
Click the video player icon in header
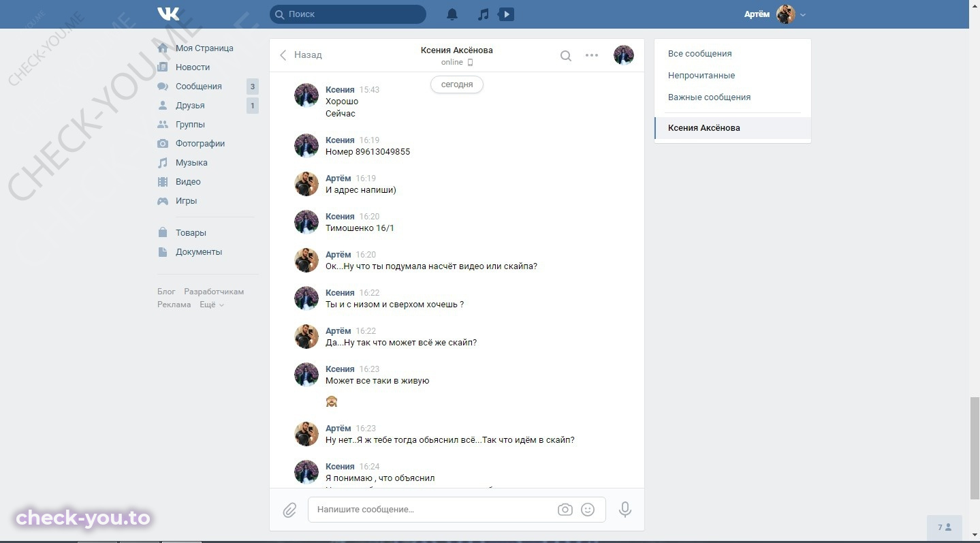point(506,14)
